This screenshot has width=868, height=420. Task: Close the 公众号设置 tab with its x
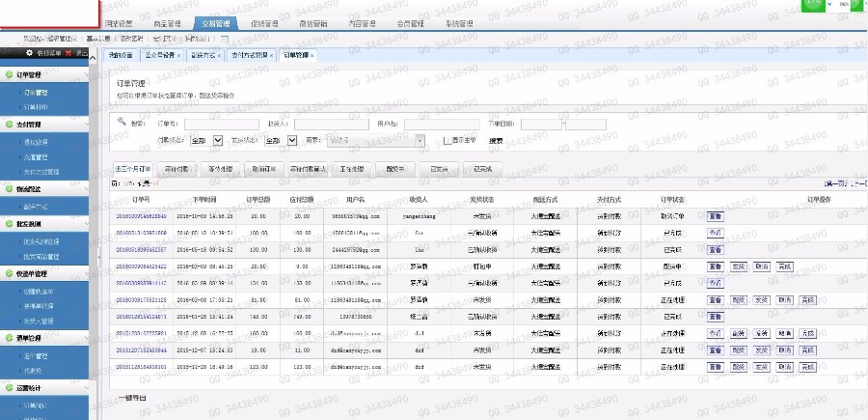(x=178, y=55)
